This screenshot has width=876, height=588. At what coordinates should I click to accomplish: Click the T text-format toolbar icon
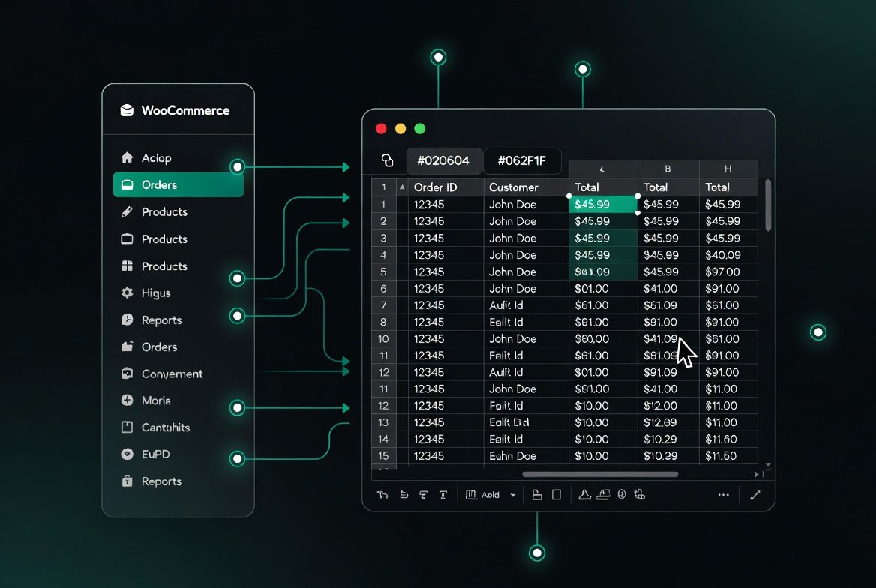pos(443,495)
